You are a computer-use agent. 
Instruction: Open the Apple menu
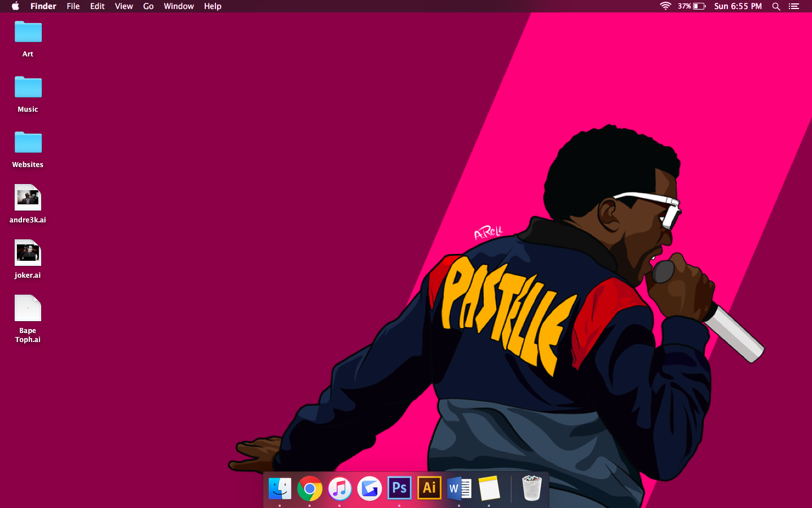(15, 6)
